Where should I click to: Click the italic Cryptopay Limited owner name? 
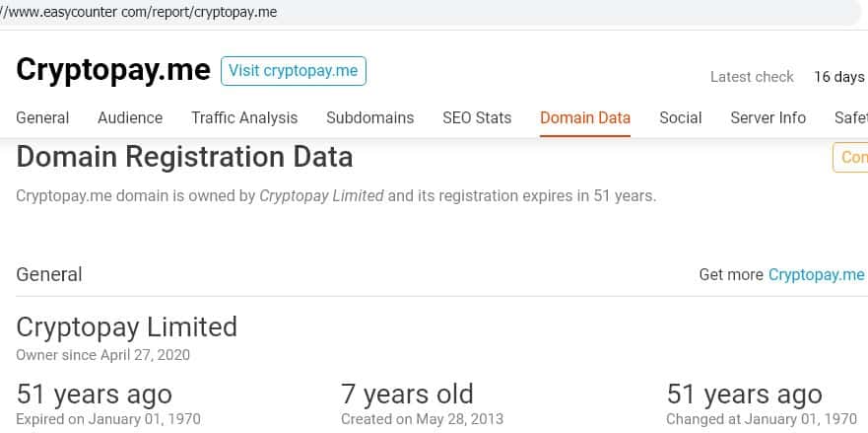321,195
